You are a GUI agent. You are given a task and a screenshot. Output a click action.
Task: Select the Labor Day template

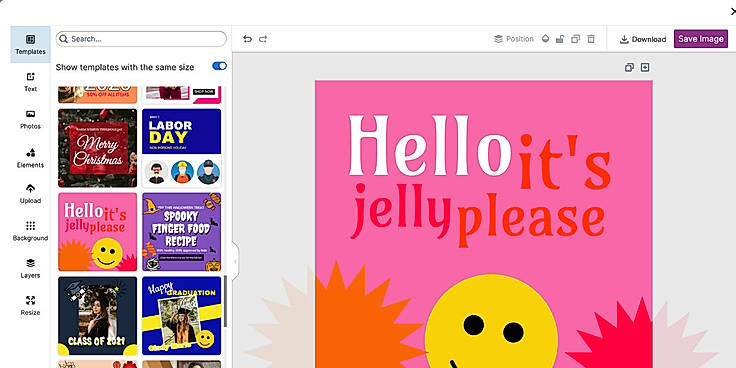point(182,148)
